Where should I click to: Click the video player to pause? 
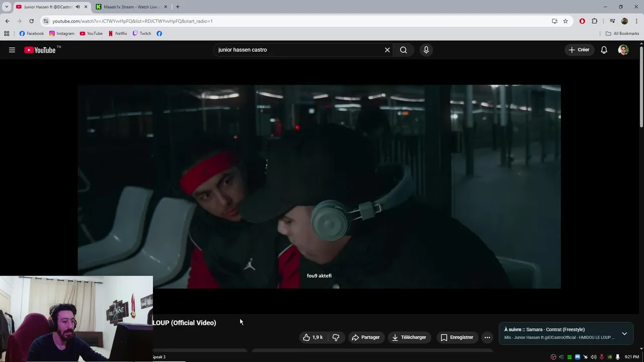(x=319, y=187)
